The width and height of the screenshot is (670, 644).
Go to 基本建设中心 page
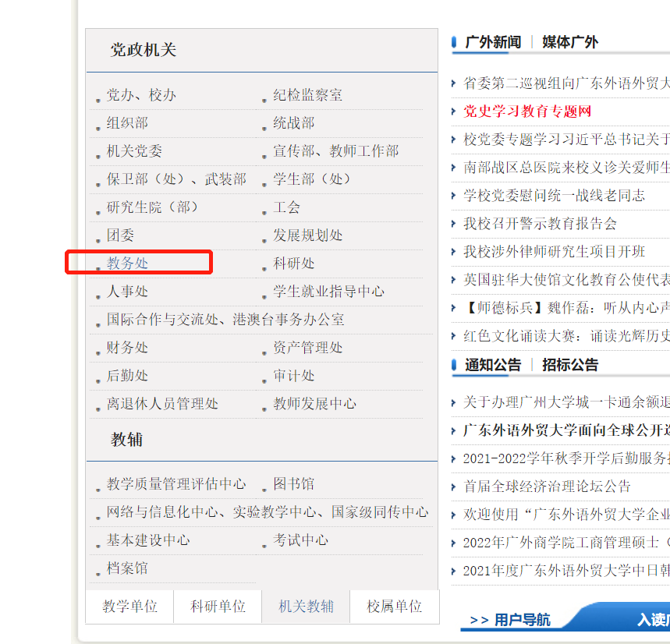(148, 540)
